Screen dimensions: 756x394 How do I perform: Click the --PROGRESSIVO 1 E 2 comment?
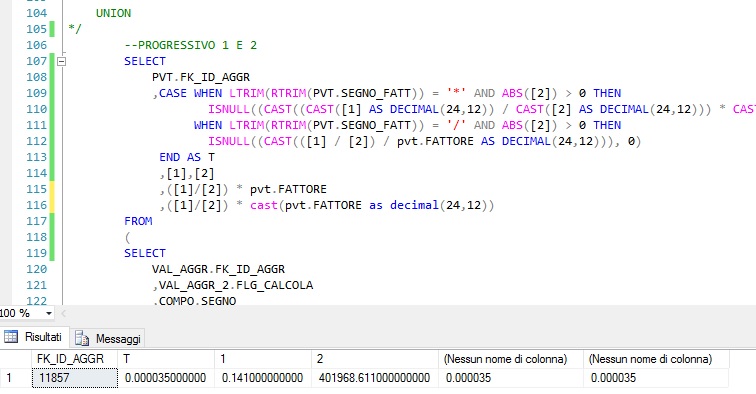pos(190,45)
